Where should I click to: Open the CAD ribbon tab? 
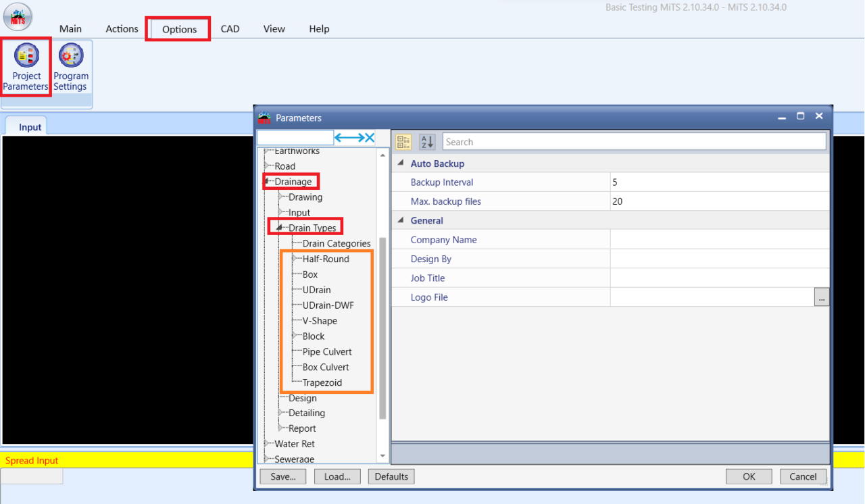230,29
